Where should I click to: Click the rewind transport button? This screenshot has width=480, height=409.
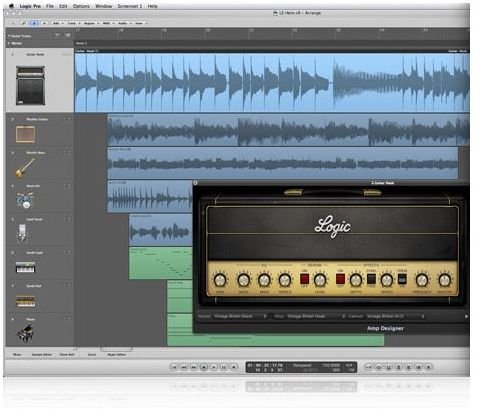tap(184, 367)
